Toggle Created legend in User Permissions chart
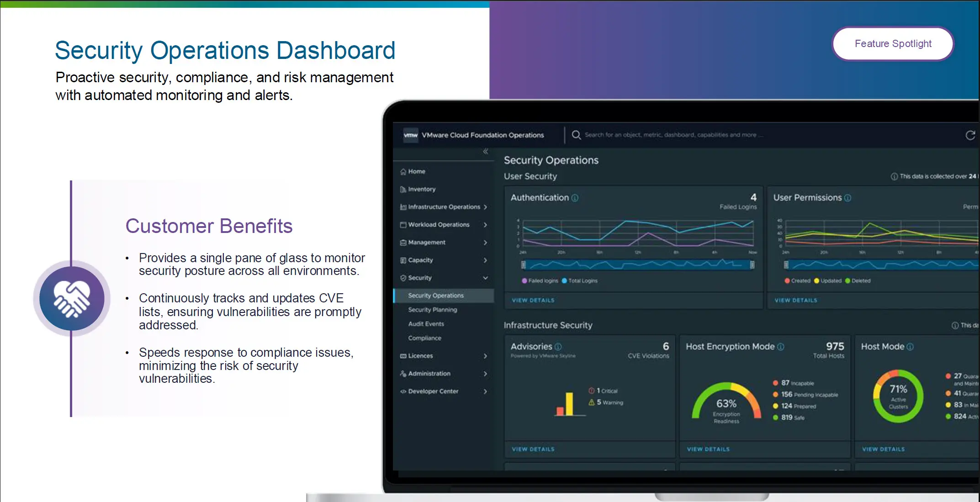980x502 pixels. tap(797, 281)
